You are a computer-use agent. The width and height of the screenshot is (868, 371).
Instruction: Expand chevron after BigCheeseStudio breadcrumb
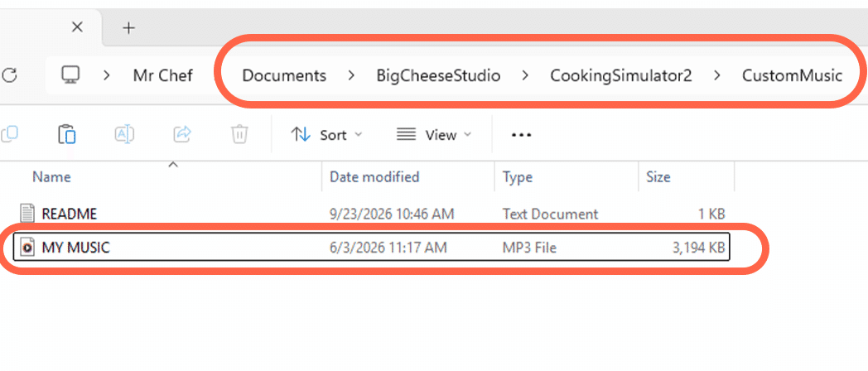click(525, 75)
